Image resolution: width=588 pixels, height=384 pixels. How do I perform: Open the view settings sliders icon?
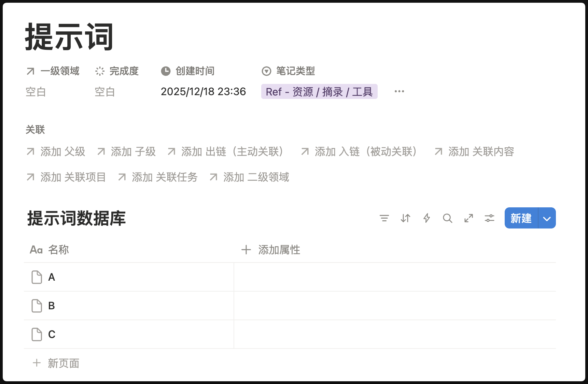(x=489, y=218)
